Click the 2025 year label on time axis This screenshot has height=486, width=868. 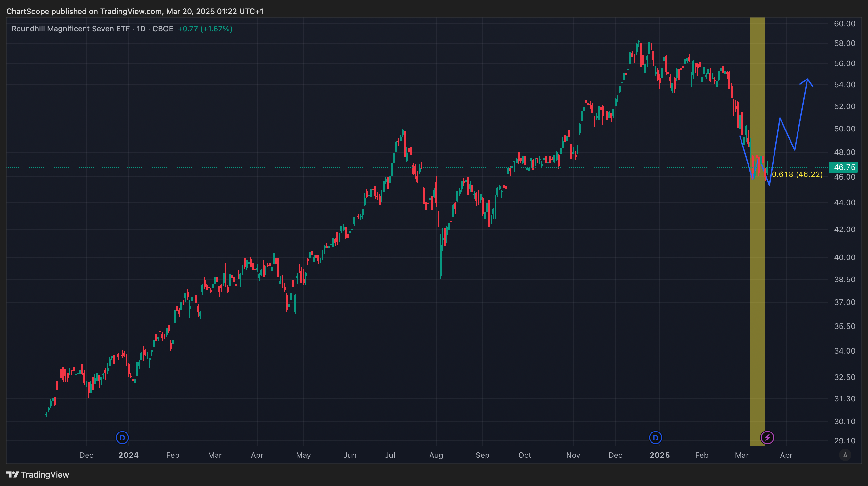click(659, 455)
